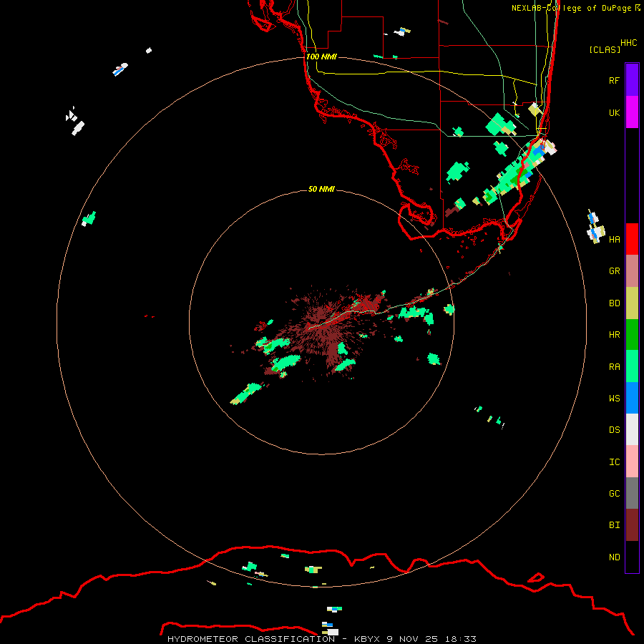The width and height of the screenshot is (644, 644).
Task: Click the 100 NMI range ring label
Action: [x=321, y=57]
